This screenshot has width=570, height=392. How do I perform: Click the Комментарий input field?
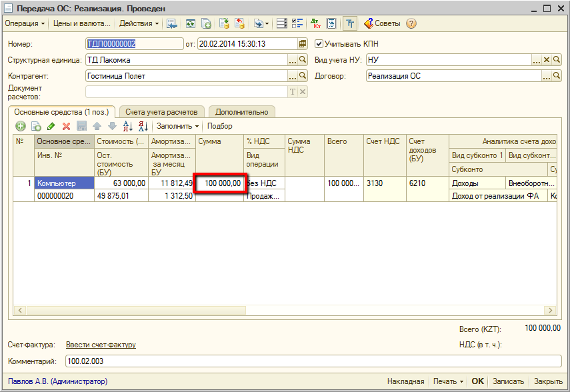click(x=313, y=361)
